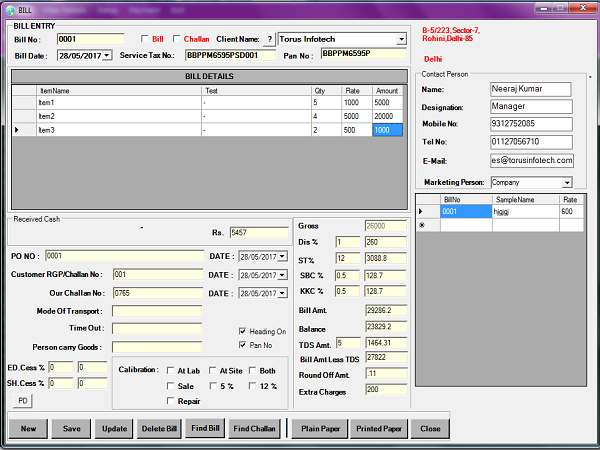Click the Pan No input field
600x450 pixels.
coord(364,54)
